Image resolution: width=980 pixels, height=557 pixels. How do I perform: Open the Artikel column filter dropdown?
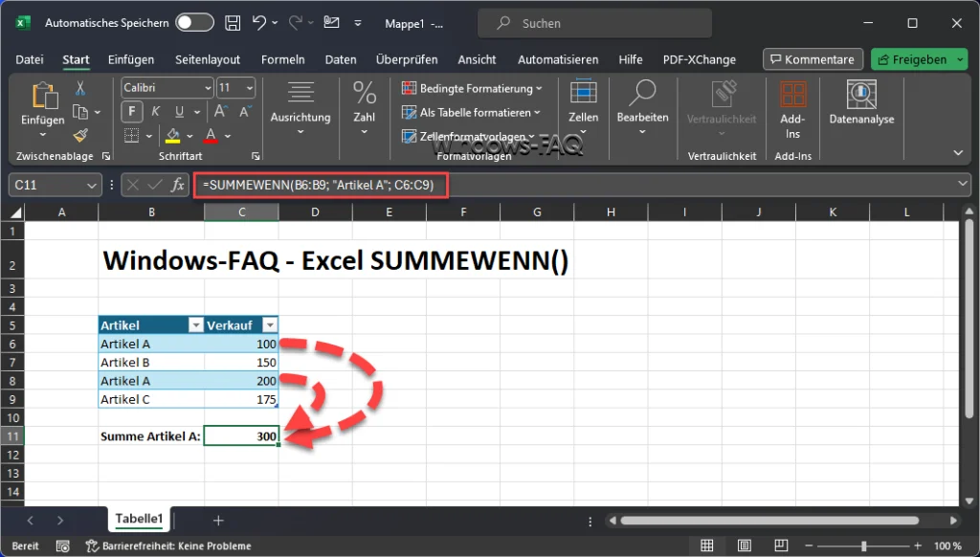point(196,325)
